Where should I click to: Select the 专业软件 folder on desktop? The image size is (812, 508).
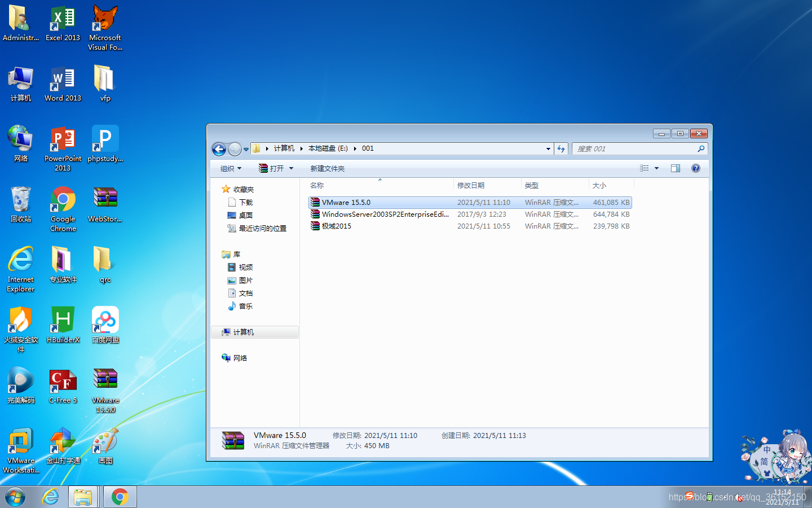pyautogui.click(x=63, y=265)
